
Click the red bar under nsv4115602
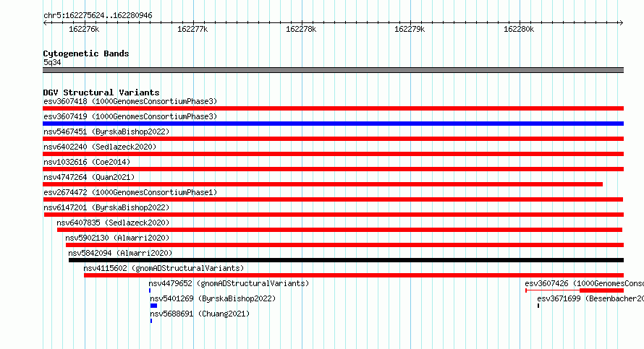point(354,275)
